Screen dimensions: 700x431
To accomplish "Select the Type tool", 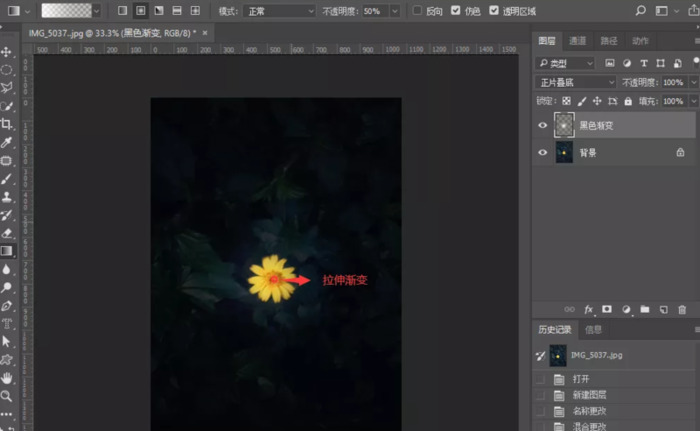I will 6,324.
